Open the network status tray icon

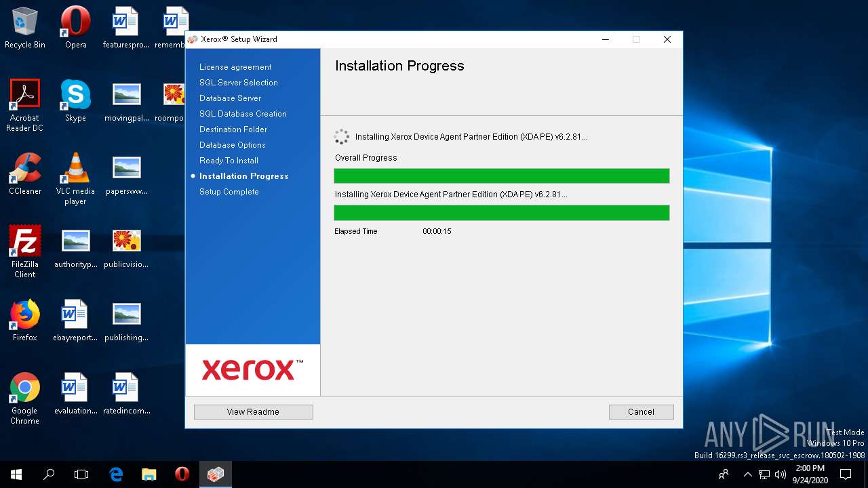[764, 474]
